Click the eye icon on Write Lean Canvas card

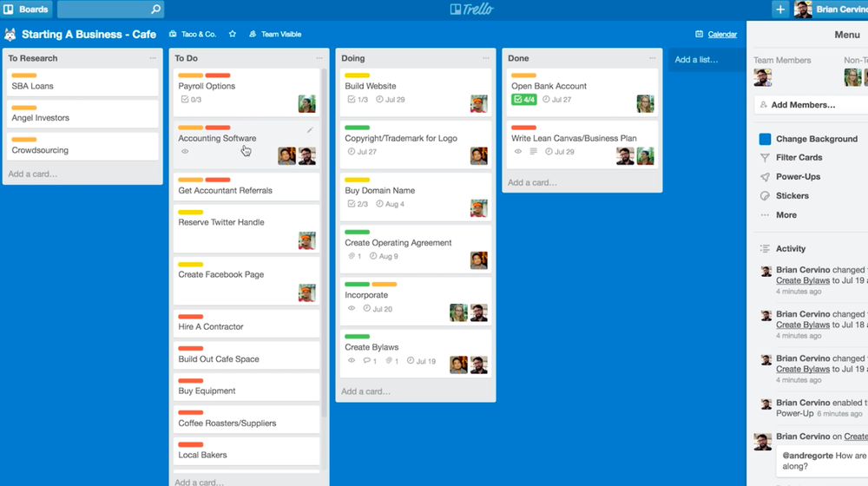[518, 152]
